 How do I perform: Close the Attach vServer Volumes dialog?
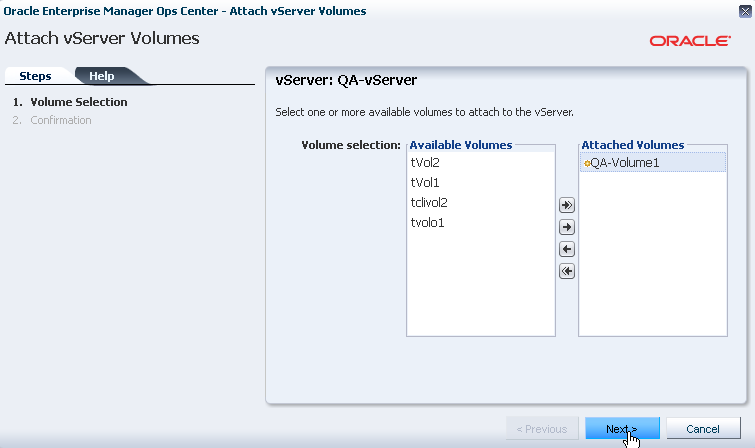tap(745, 11)
